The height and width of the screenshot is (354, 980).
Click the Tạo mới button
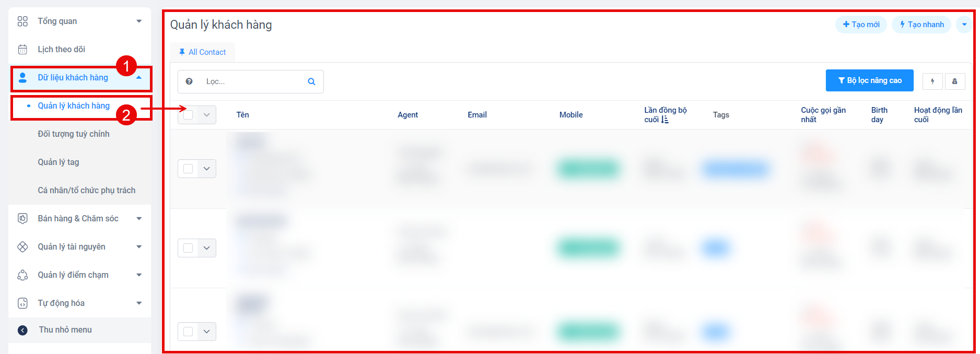(861, 25)
